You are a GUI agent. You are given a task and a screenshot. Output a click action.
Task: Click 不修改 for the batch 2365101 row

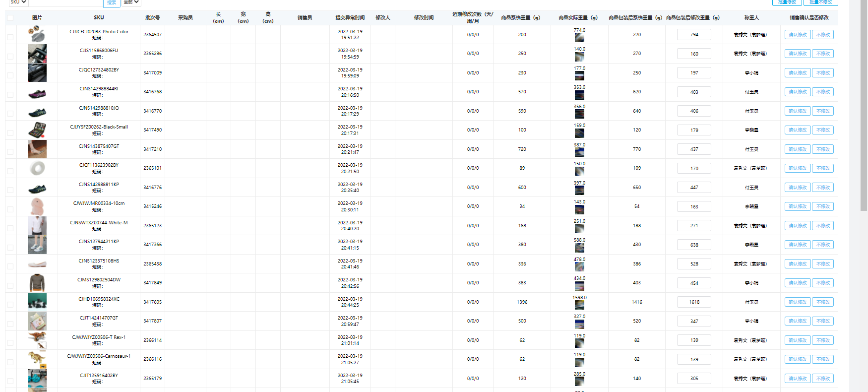click(x=823, y=168)
